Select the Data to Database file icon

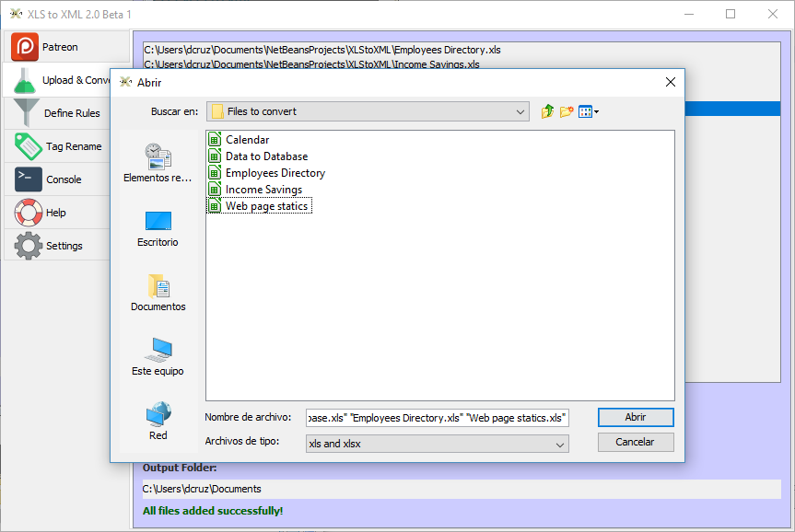click(215, 156)
